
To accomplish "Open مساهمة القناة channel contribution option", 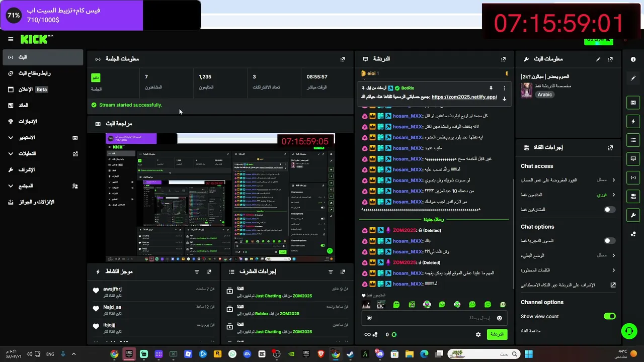I will [x=530, y=331].
